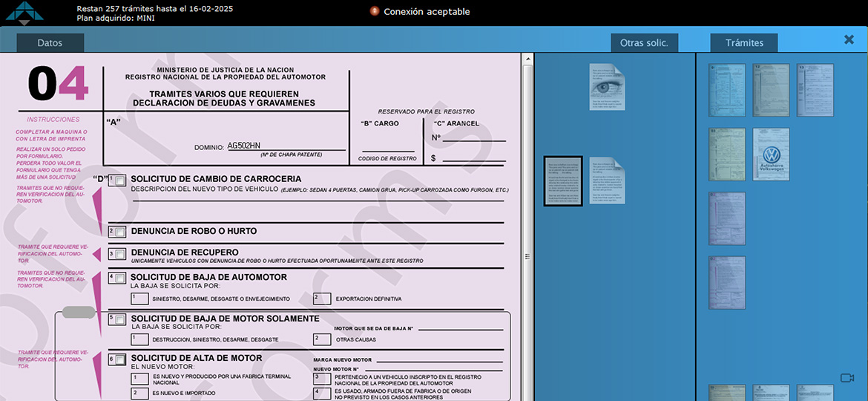
Task: Click the splitter handle between form and panel
Action: coord(528,257)
